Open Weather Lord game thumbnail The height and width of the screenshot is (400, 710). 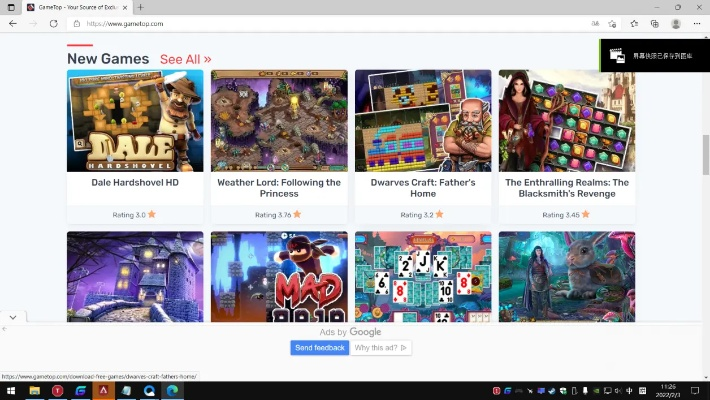tap(279, 120)
